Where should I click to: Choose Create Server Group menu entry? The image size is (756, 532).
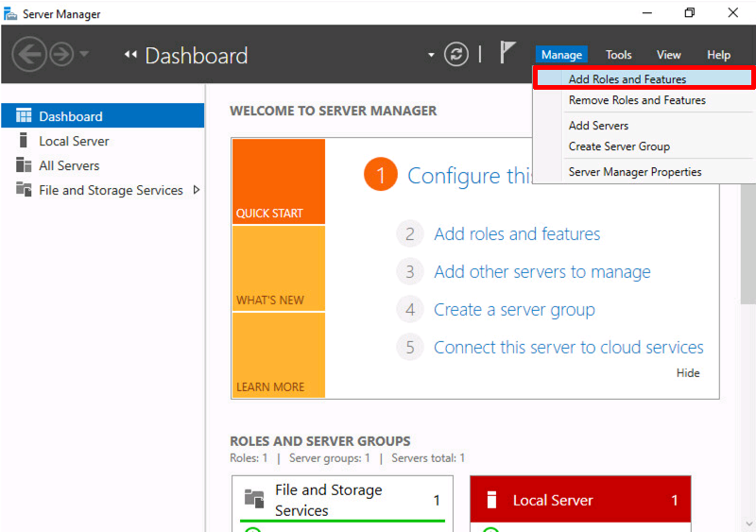[x=644, y=146]
